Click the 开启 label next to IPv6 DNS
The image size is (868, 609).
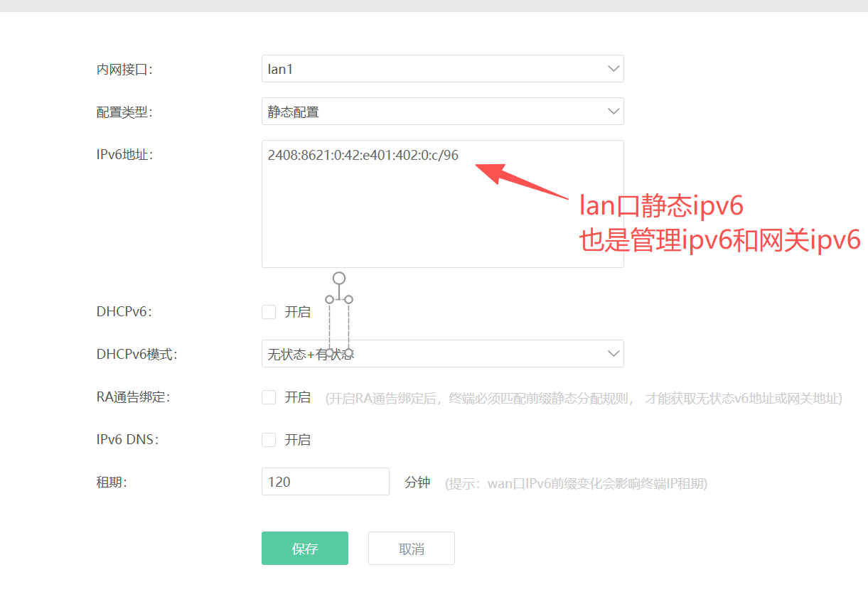click(298, 440)
